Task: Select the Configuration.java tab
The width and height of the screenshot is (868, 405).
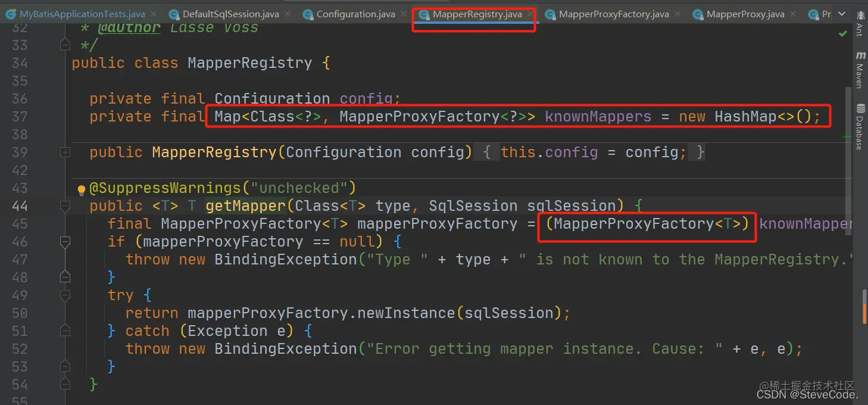Action: 355,14
